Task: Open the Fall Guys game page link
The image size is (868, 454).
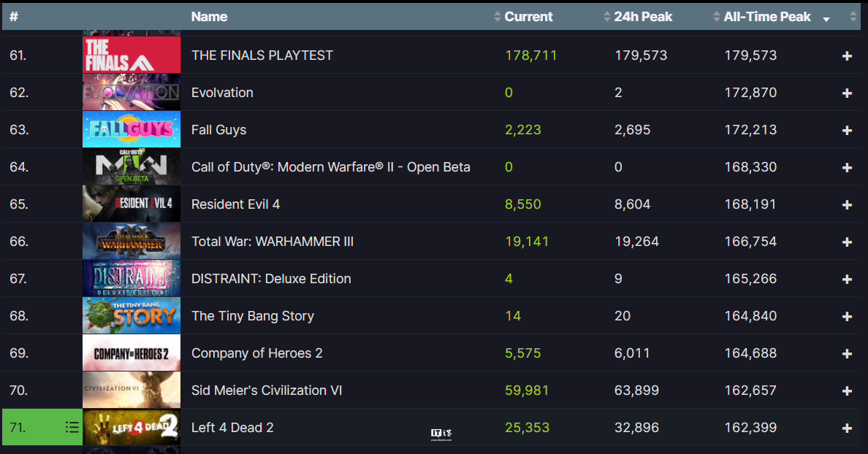Action: click(x=218, y=130)
